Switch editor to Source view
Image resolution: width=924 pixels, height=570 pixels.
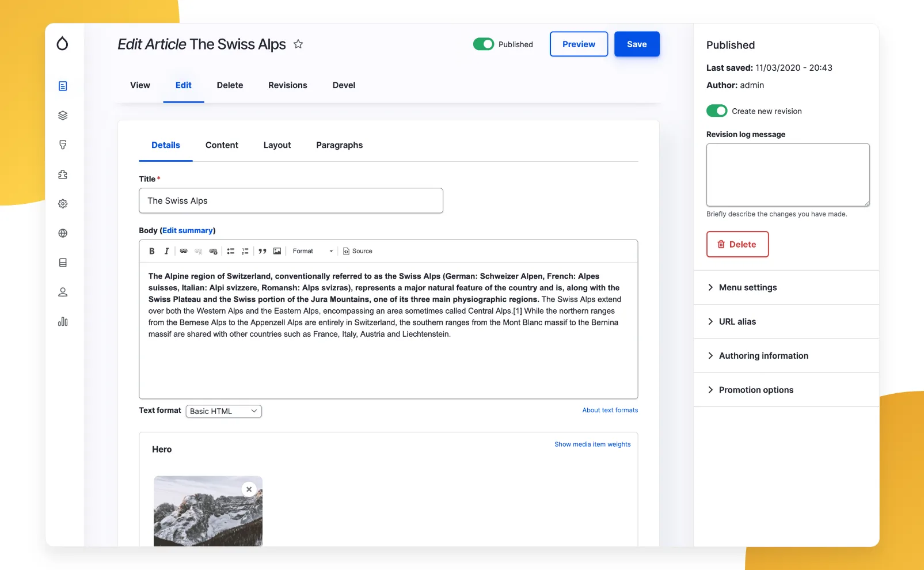(358, 251)
